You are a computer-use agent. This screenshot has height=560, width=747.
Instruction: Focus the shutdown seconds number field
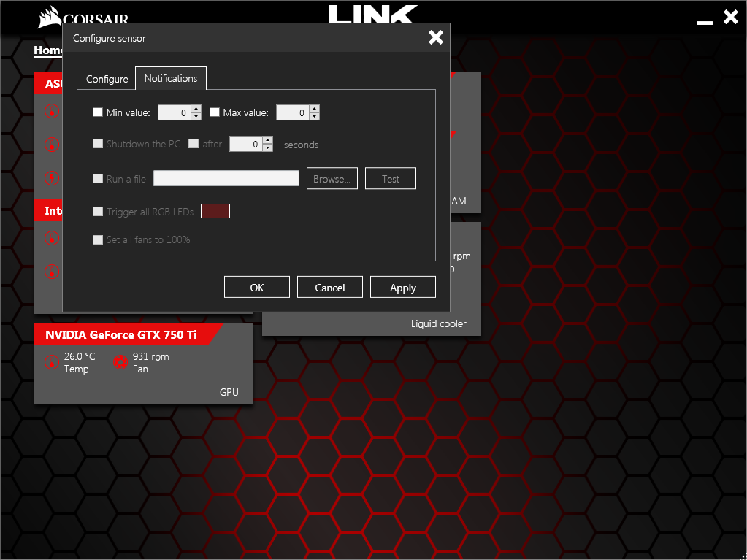point(246,145)
